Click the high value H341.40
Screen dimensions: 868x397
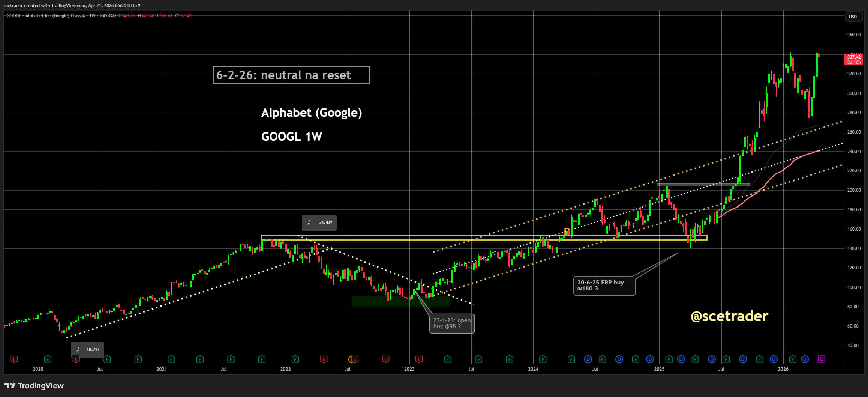click(146, 16)
